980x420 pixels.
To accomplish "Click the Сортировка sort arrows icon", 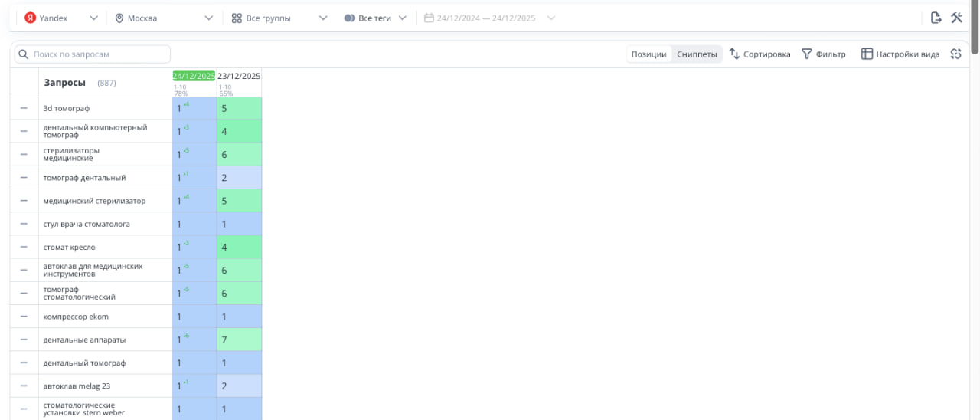I will tap(734, 54).
